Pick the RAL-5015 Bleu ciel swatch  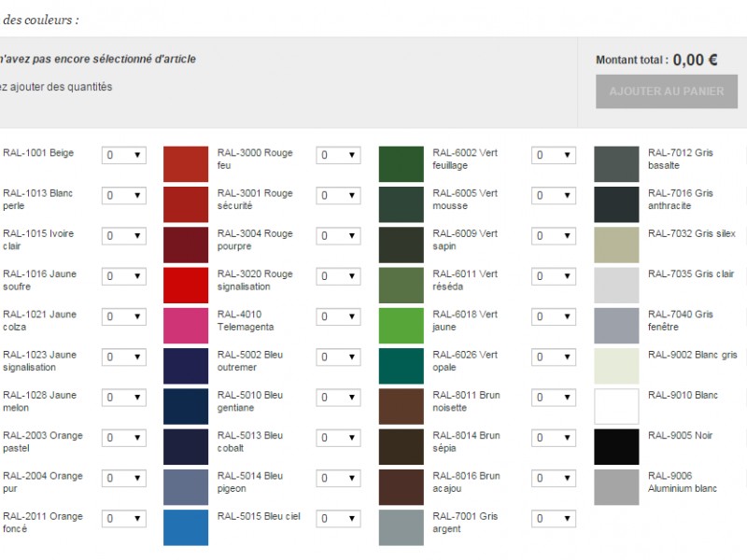pyautogui.click(x=186, y=527)
